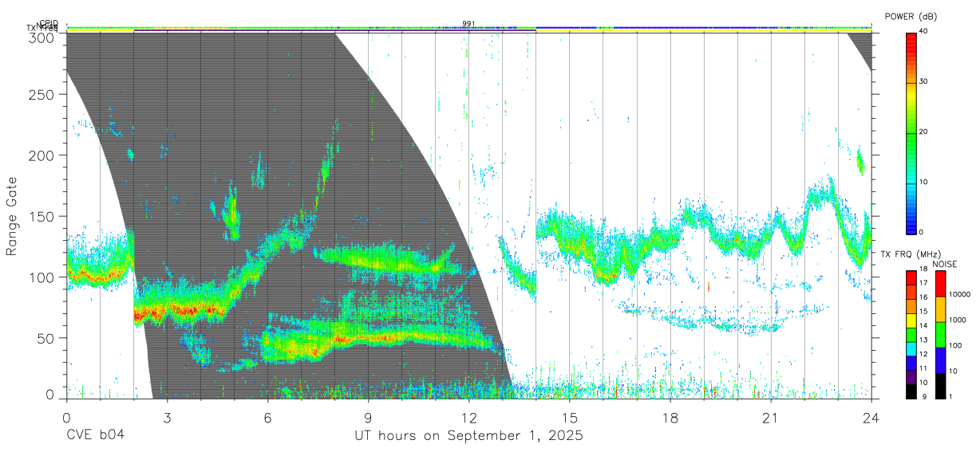Click the orange swatch on NOISE bar
The image size is (980, 452).
point(939,309)
